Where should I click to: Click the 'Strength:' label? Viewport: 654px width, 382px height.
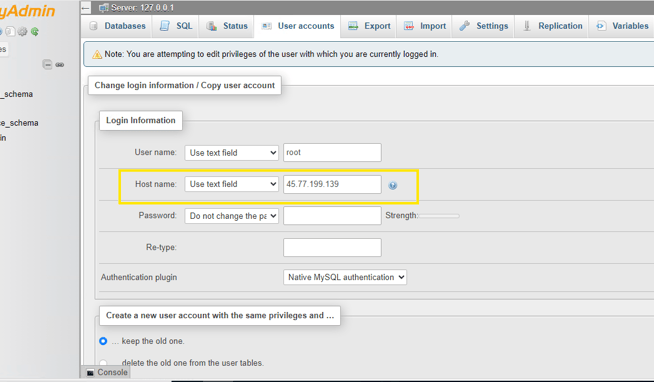401,215
